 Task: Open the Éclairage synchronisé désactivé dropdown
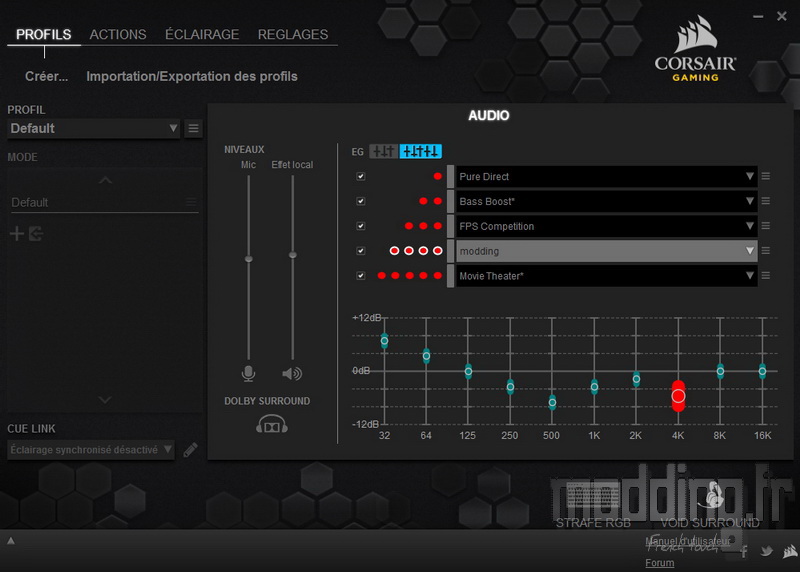click(x=91, y=450)
